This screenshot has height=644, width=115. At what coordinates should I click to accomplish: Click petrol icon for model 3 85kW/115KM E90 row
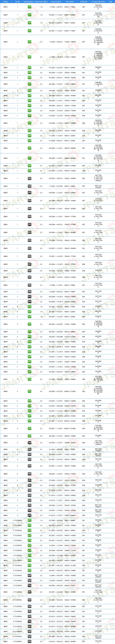point(29,307)
